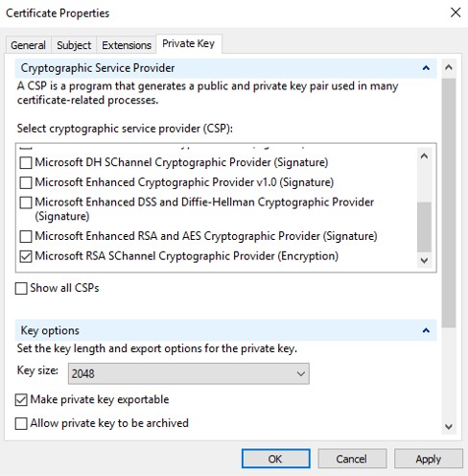Image resolution: width=468 pixels, height=476 pixels.
Task: Enable Show all CSPs
Action: click(x=21, y=288)
